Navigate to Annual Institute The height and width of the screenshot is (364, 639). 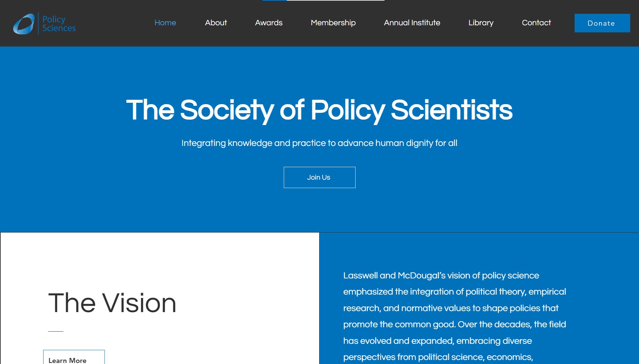[x=412, y=23]
